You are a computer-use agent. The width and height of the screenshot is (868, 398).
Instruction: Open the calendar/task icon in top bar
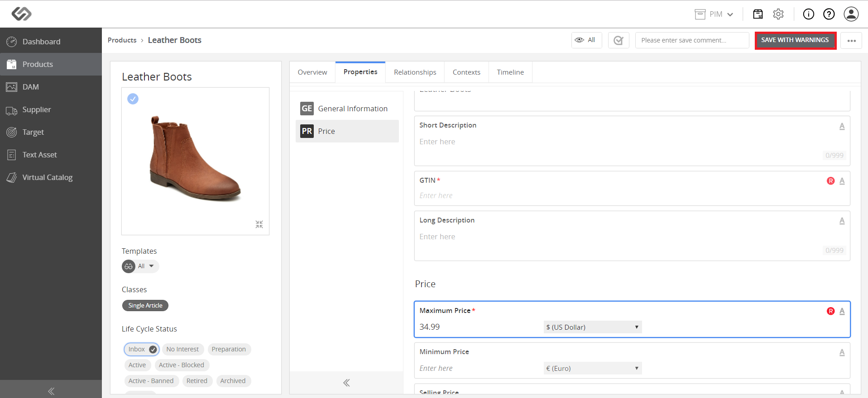tap(758, 14)
